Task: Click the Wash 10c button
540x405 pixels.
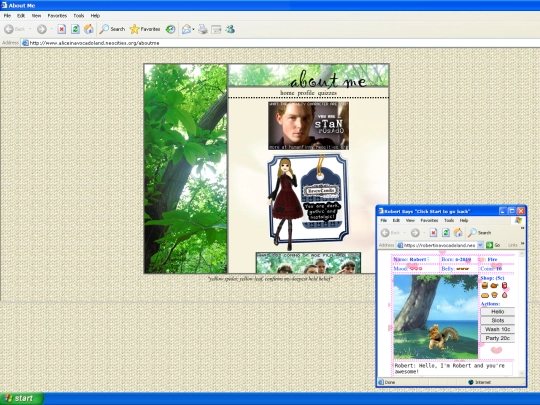Action: (498, 329)
